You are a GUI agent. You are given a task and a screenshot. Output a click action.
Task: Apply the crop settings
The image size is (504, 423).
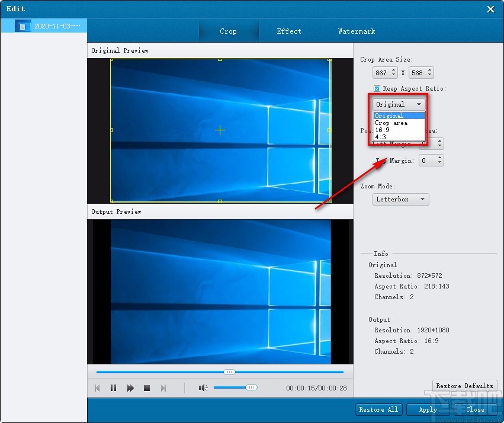(428, 409)
